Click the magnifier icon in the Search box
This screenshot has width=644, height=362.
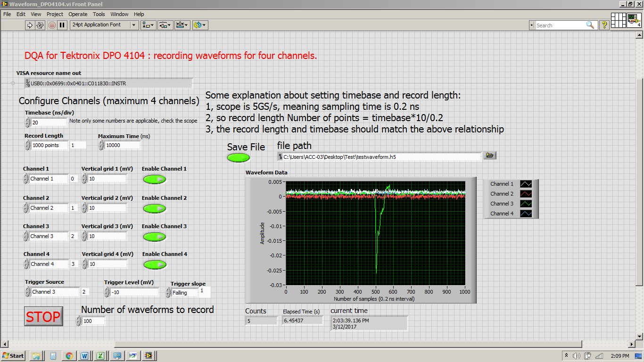pyautogui.click(x=590, y=25)
